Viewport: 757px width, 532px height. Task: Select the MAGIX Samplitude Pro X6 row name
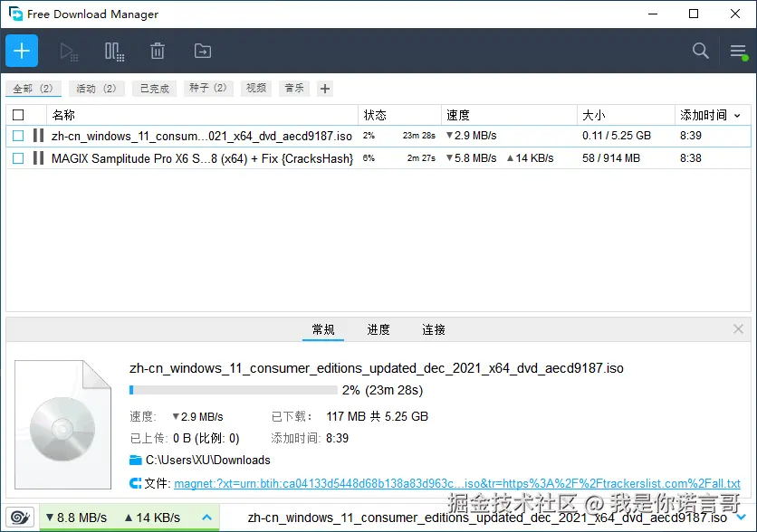(x=202, y=158)
